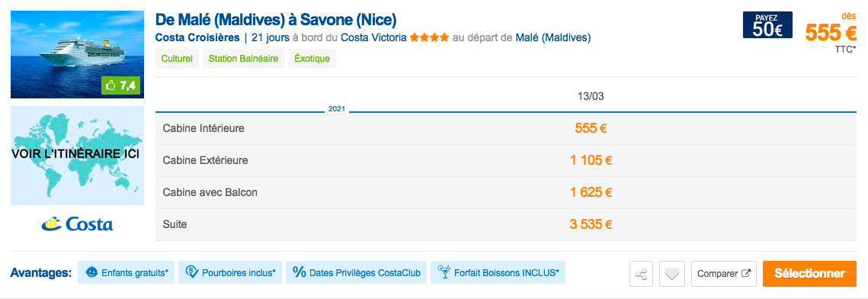Viewport: 868px width, 299px height.
Task: Click the orange Sélectionner button
Action: 809,274
